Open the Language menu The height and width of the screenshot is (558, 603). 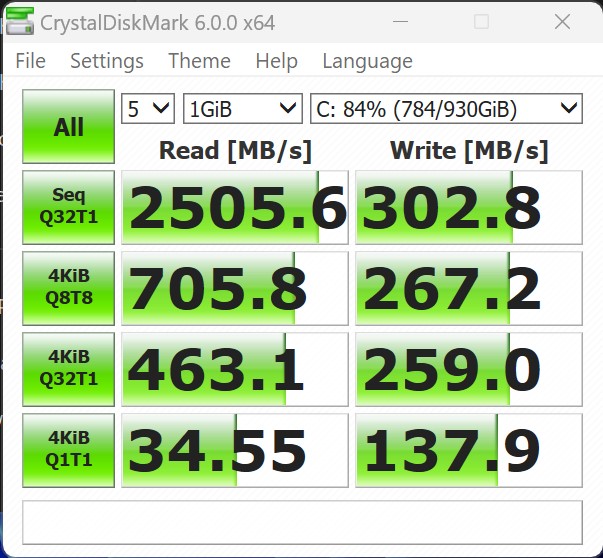(x=367, y=61)
